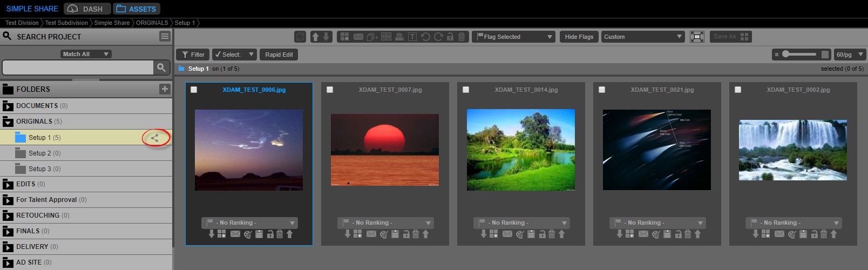
Task: Tick the checkbox for XDAM_TEST_0006.jpg
Action: pos(194,90)
